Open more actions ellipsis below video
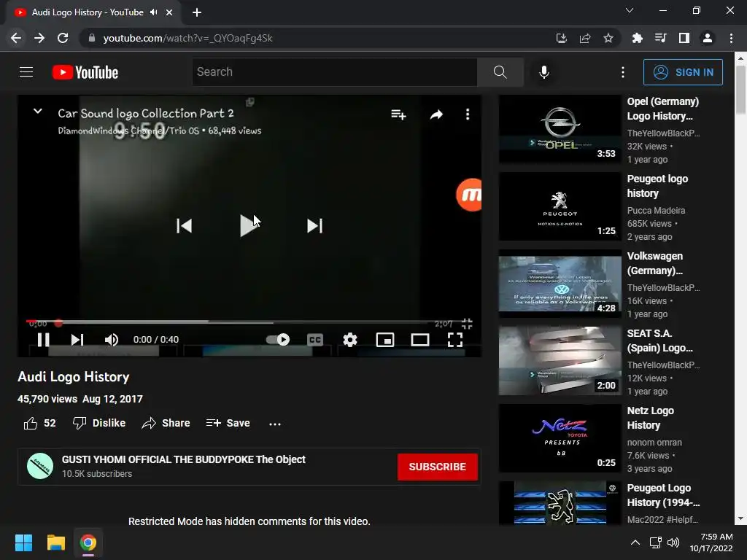747x560 pixels. [x=275, y=424]
